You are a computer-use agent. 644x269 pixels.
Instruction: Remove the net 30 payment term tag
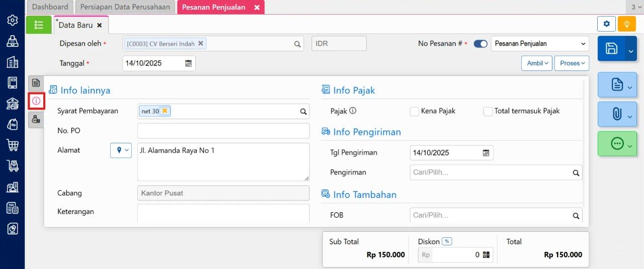pyautogui.click(x=165, y=111)
